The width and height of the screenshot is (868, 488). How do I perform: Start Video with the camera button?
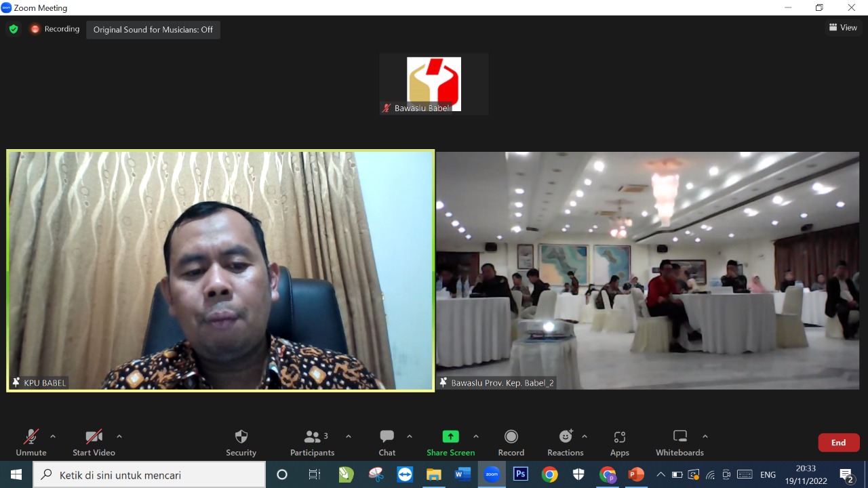(94, 437)
